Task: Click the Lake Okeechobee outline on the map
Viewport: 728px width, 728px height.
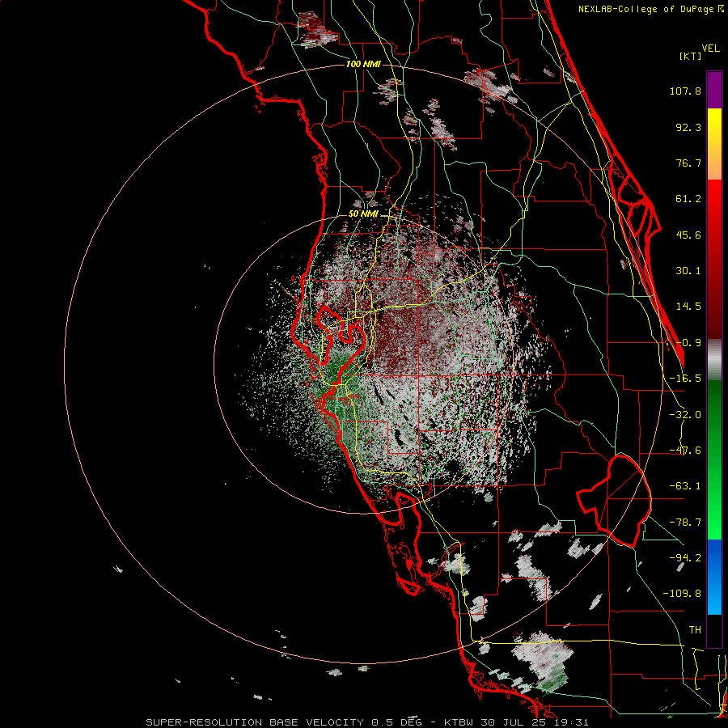Action: coord(614,501)
